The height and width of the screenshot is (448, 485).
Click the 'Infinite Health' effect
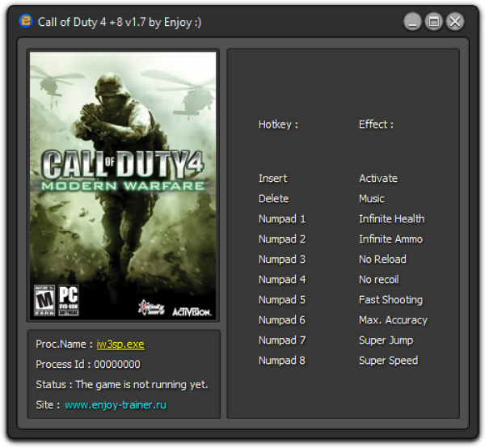[391, 218]
